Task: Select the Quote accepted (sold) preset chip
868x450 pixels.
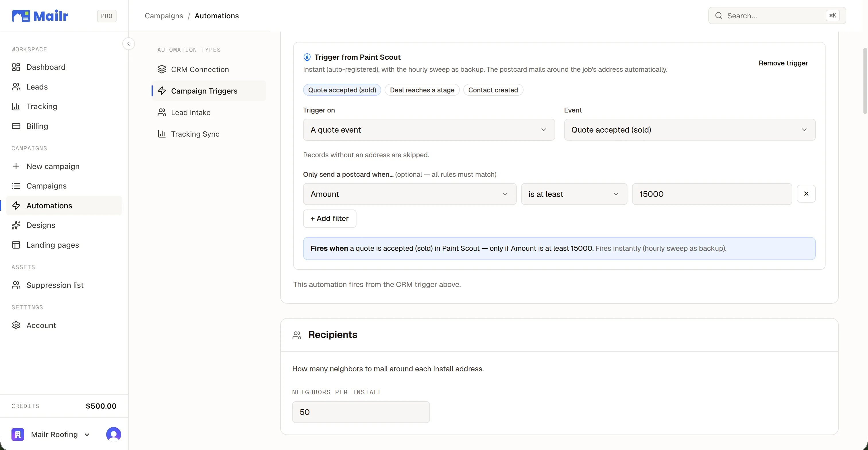Action: [342, 90]
